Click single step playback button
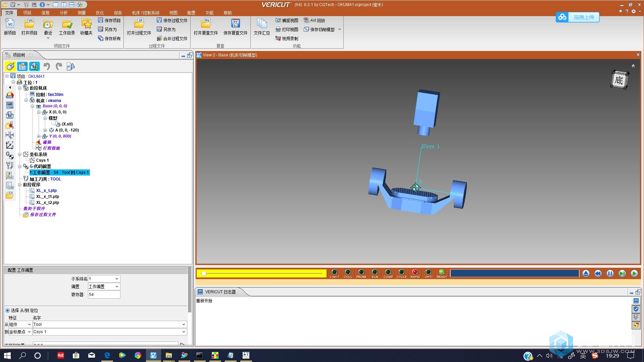 622,273
